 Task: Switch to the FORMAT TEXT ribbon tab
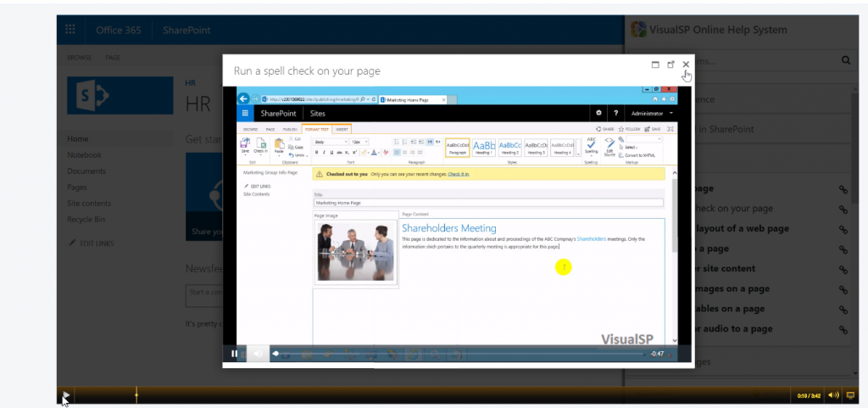coord(317,129)
